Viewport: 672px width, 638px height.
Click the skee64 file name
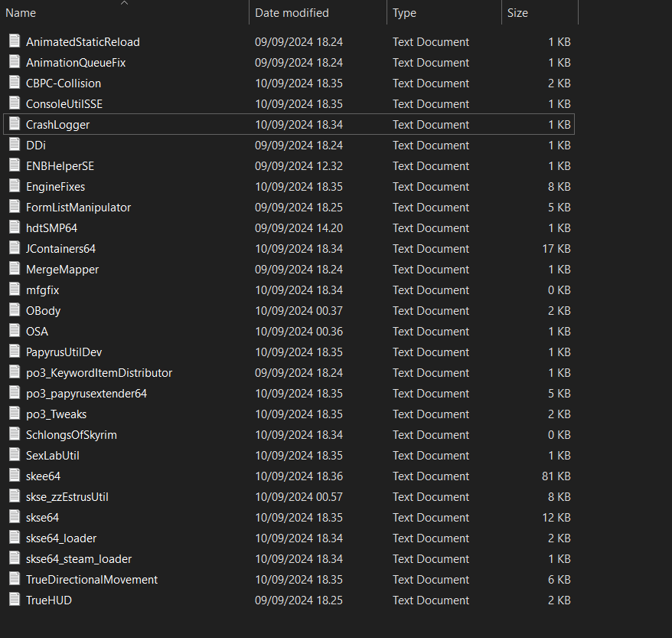[x=44, y=476]
